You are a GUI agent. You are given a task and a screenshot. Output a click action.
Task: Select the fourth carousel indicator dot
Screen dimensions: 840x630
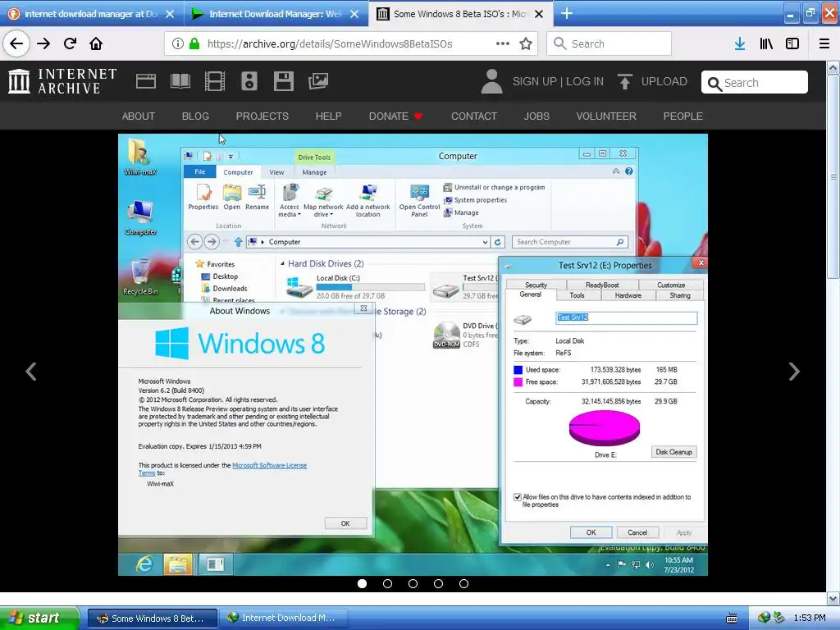coord(438,583)
